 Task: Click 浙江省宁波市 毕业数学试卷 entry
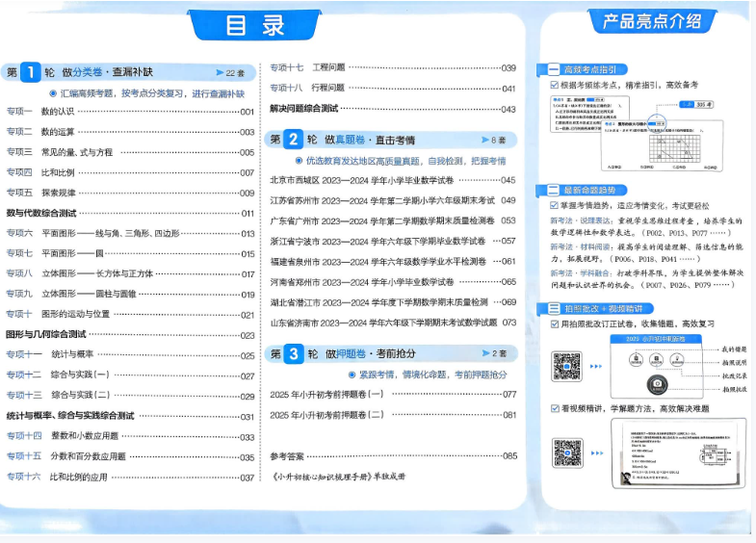393,241
